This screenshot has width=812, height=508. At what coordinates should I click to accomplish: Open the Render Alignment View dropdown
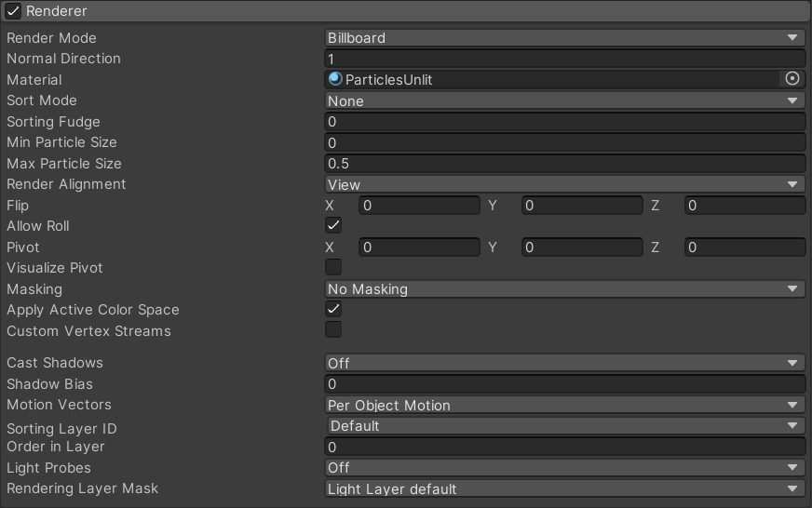pos(565,184)
